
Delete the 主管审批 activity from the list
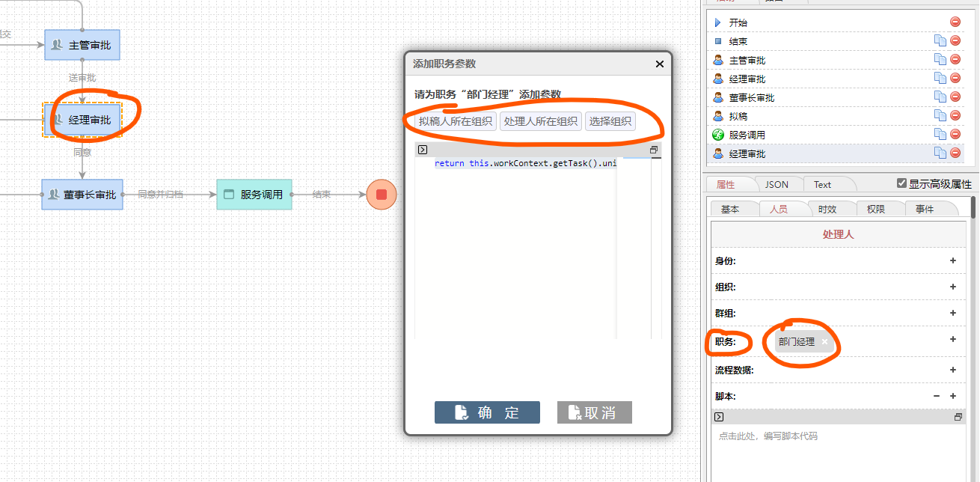pos(955,60)
